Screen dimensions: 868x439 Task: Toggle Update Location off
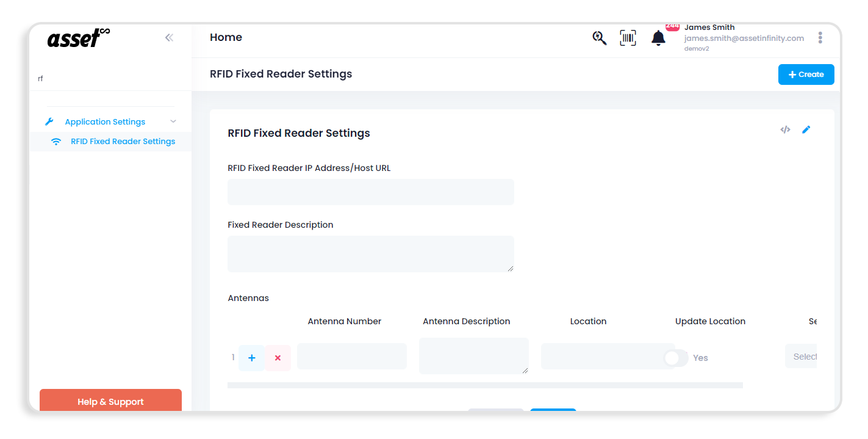point(676,359)
